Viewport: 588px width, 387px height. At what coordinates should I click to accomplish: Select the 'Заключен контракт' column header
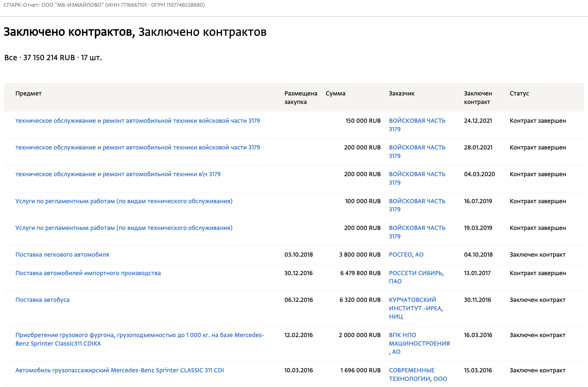pos(478,97)
